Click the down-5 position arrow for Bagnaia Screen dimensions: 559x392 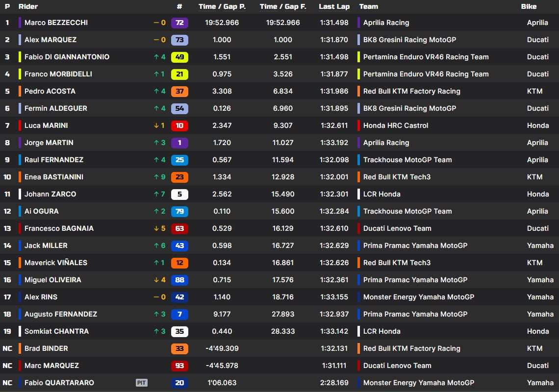coord(160,228)
